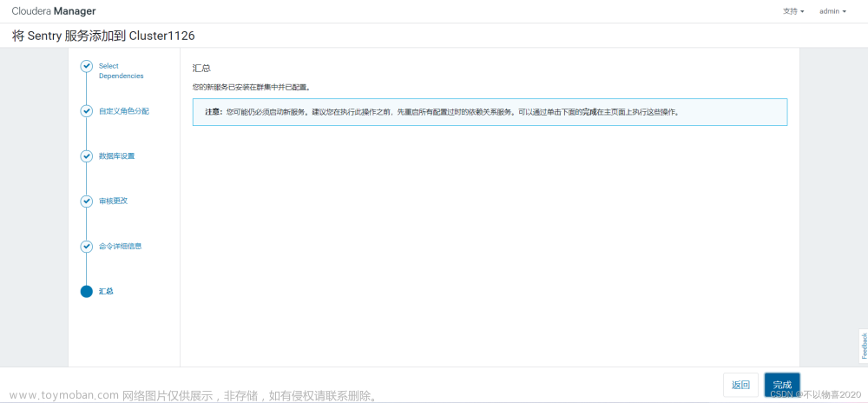
Task: Click the Select Dependencies checkmark icon
Action: pos(86,66)
